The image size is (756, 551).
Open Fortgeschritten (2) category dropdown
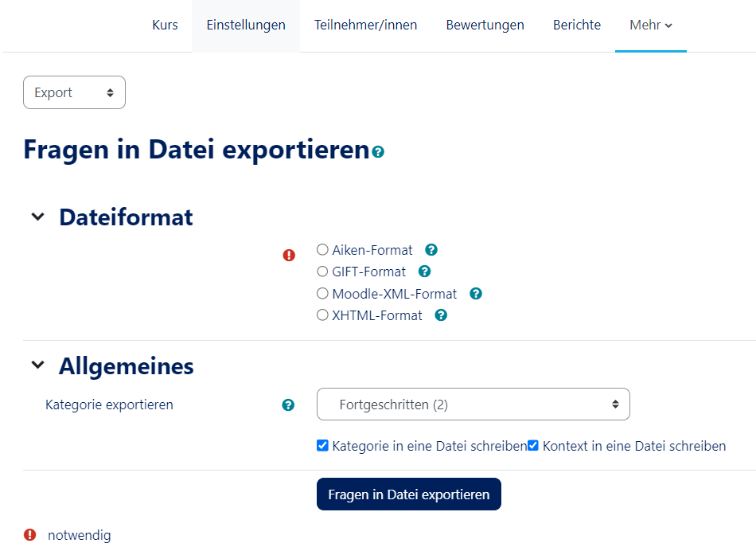[x=473, y=404]
